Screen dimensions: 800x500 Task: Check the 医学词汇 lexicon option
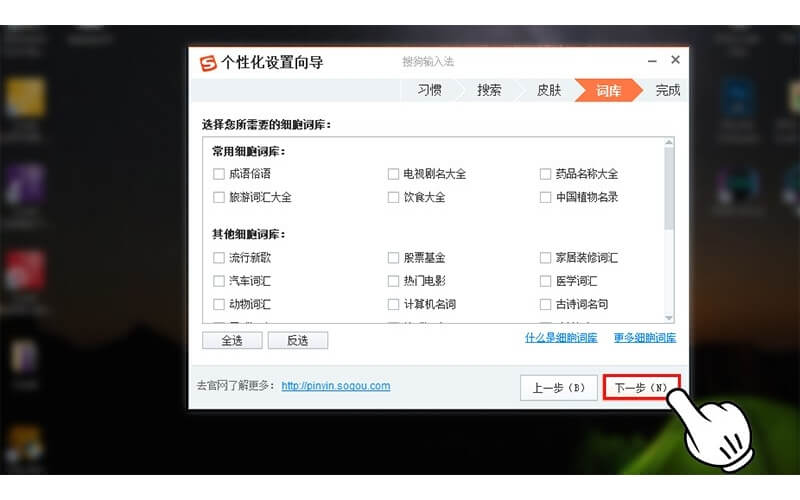545,281
